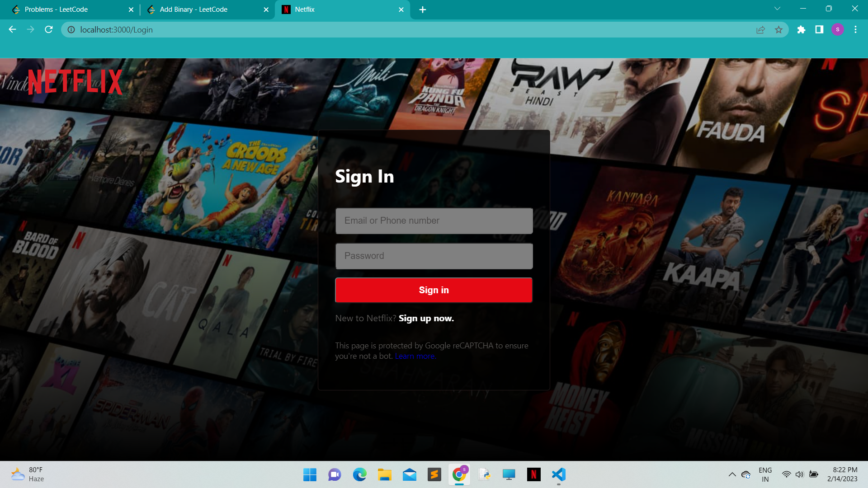Click the Chrome taskbar icon

click(459, 474)
